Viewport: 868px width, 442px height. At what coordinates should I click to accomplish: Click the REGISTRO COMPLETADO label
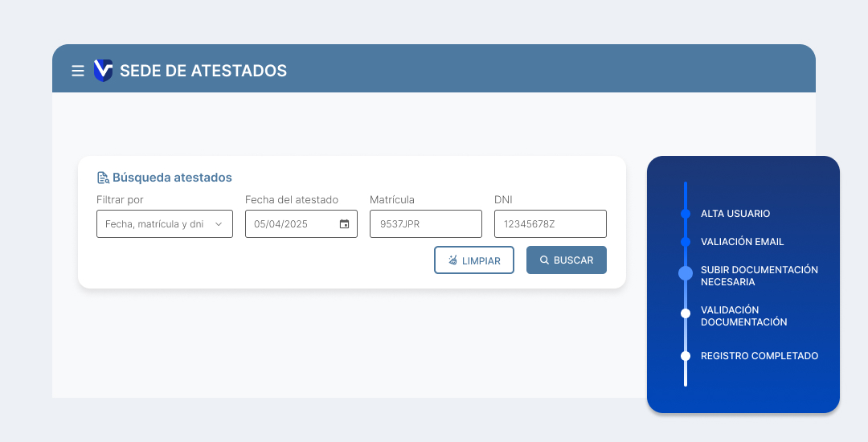click(759, 356)
